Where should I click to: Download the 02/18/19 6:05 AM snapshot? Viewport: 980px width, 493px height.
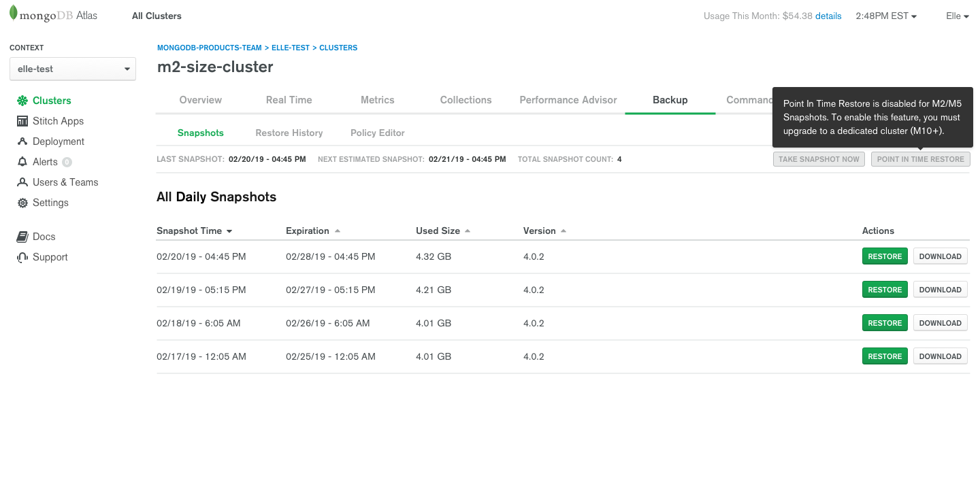(941, 323)
